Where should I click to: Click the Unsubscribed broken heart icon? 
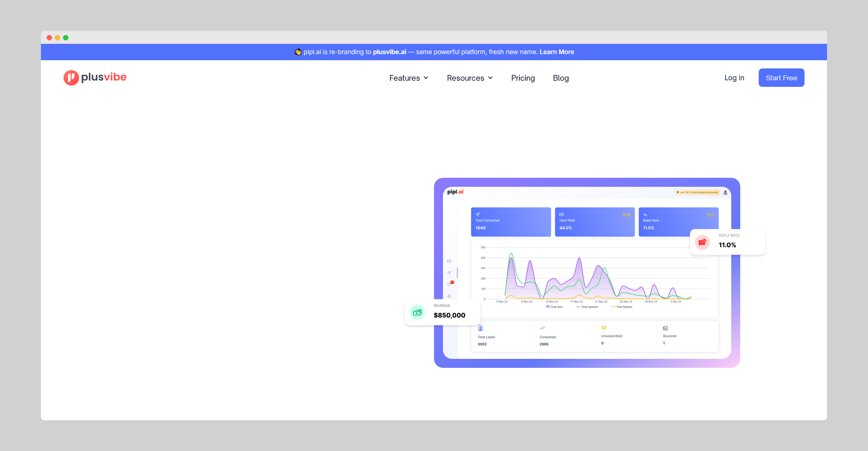[x=604, y=328]
